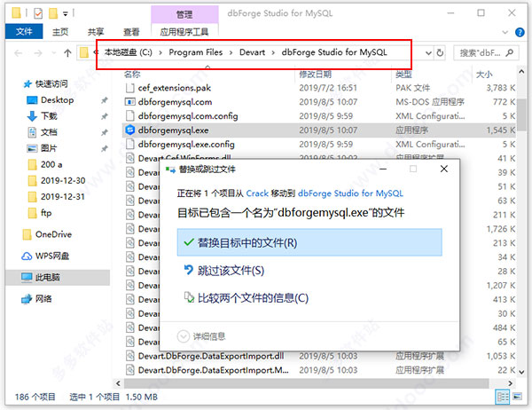Open the 文件 ribbon menu
Screen dimensions: 532x410
(24, 32)
